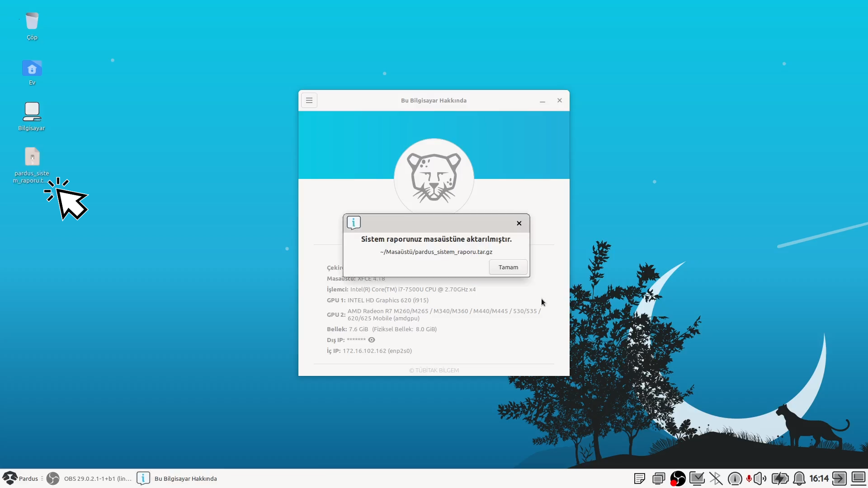This screenshot has height=488, width=868.
Task: Open the Bilgisayar desktop icon
Action: 32,112
